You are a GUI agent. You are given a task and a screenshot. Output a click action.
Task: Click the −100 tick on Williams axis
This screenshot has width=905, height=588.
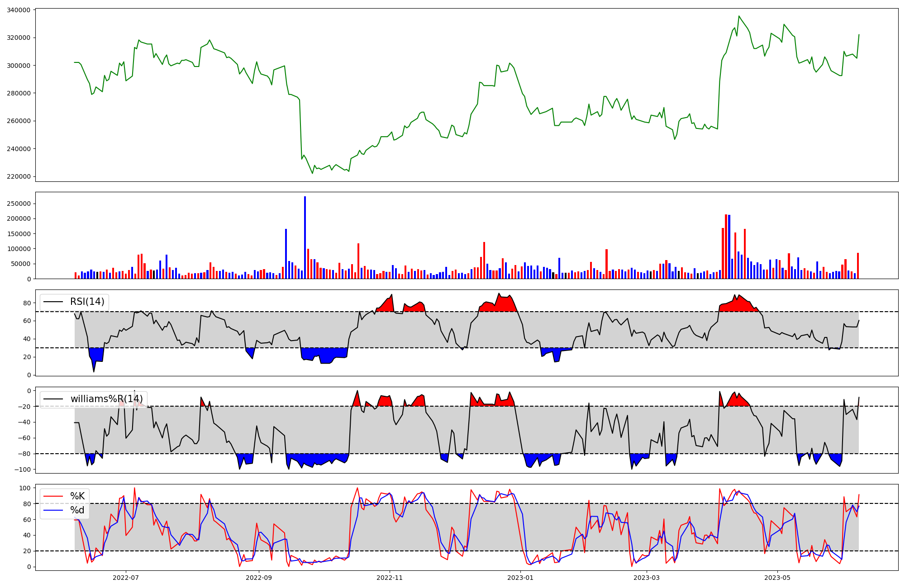22,469
